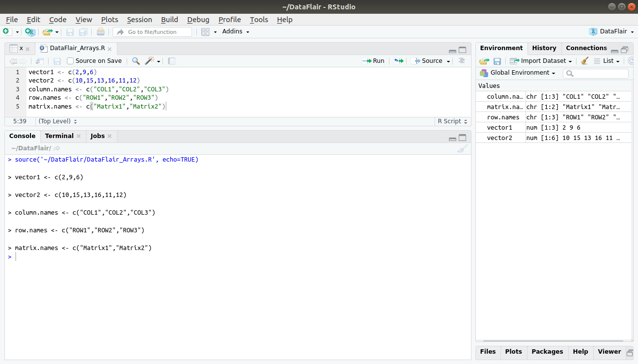Open the Global Environment dropdown
The height and width of the screenshot is (364, 638).
coord(518,73)
